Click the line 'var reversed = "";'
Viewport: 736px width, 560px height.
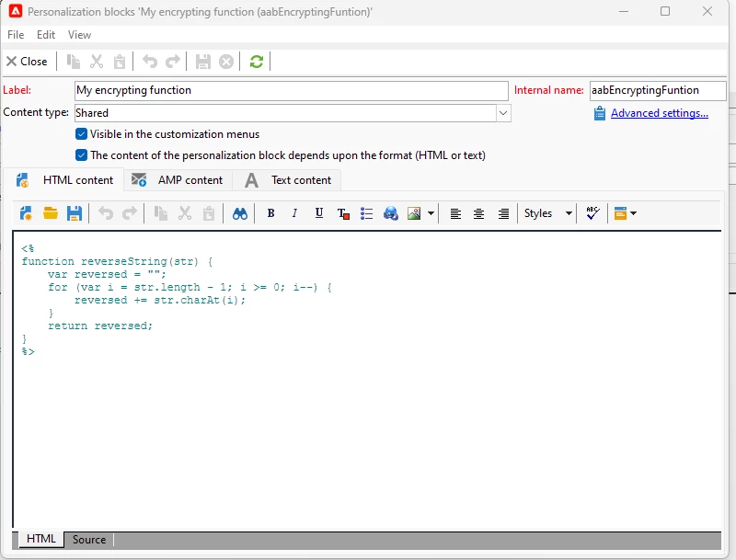click(x=107, y=274)
